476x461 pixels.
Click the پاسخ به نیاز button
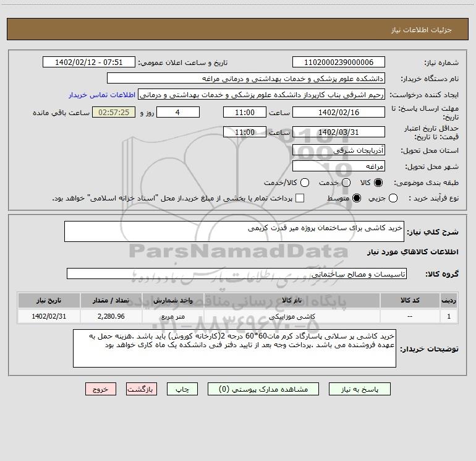point(359,389)
